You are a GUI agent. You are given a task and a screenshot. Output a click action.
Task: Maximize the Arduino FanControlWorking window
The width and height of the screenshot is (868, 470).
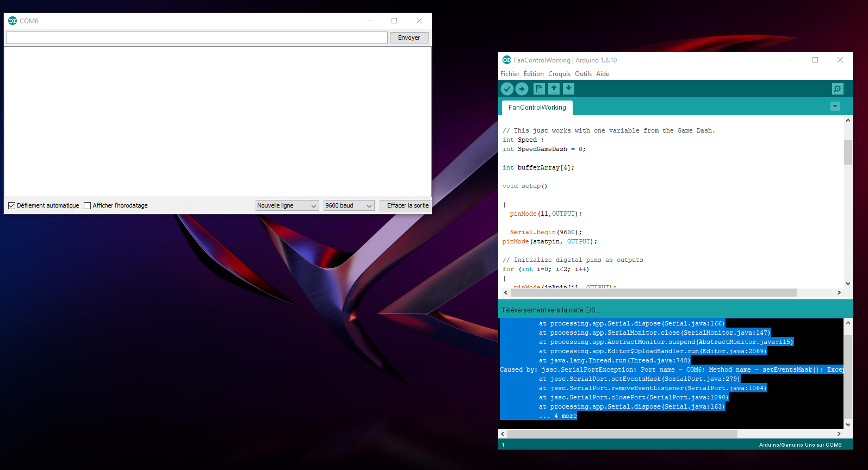815,60
